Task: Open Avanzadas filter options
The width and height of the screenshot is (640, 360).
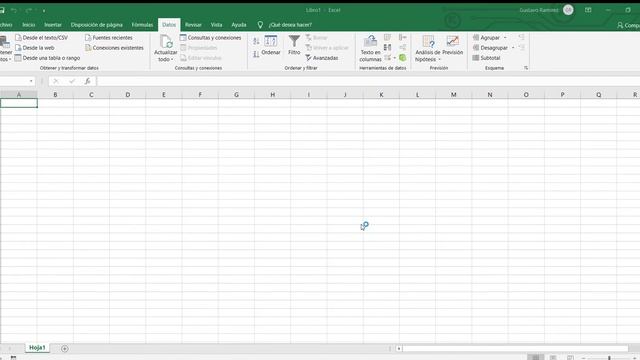Action: pyautogui.click(x=322, y=58)
